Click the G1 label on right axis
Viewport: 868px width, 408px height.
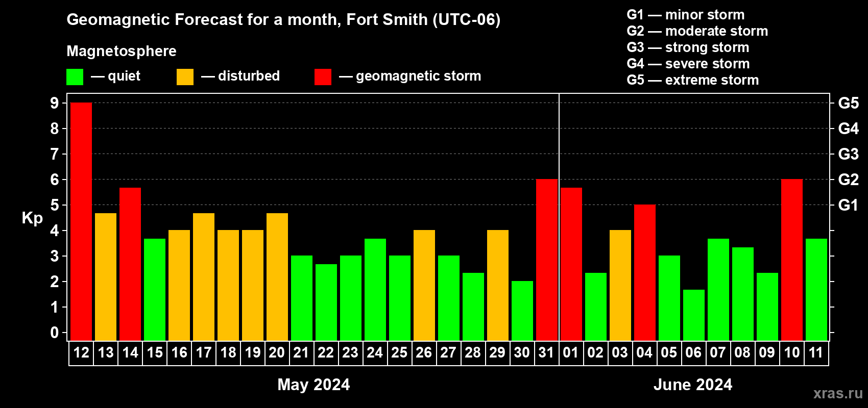(x=849, y=205)
